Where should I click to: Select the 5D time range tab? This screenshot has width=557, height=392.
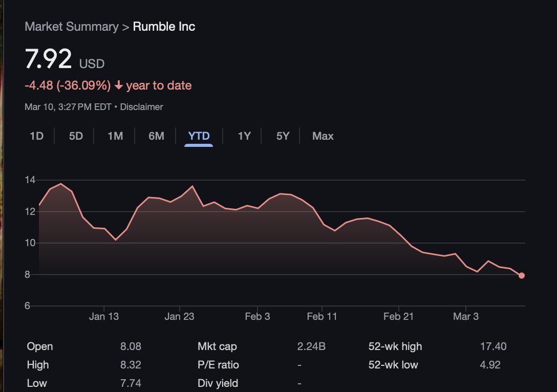click(x=76, y=136)
